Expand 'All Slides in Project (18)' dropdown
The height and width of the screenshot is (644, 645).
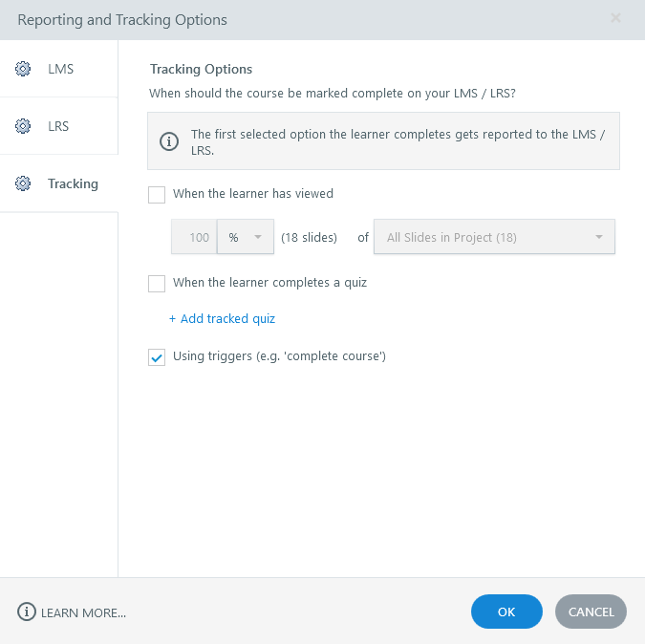(494, 237)
